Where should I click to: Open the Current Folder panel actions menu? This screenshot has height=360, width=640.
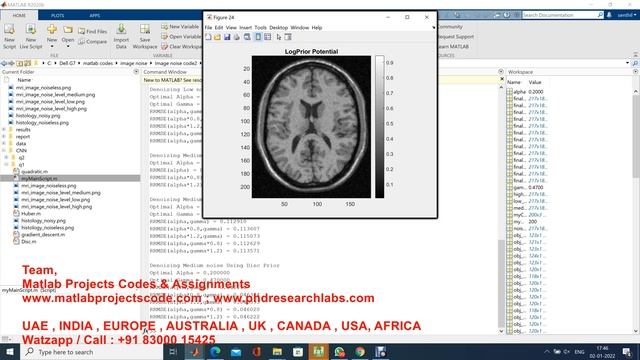coord(136,72)
